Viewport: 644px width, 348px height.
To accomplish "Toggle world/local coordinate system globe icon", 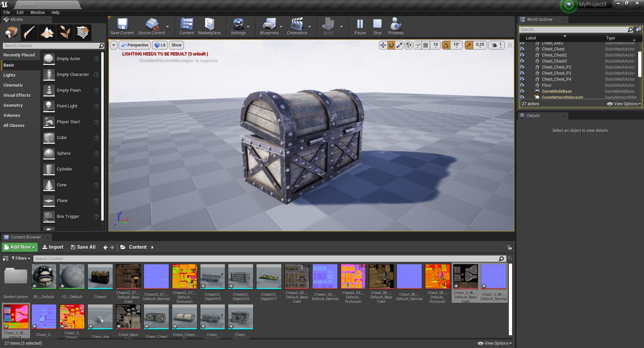I will (408, 45).
